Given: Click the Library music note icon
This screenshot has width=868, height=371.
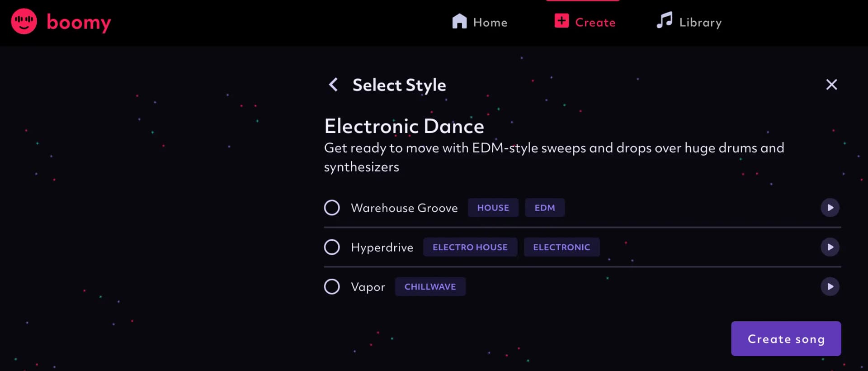Looking at the screenshot, I should 664,21.
